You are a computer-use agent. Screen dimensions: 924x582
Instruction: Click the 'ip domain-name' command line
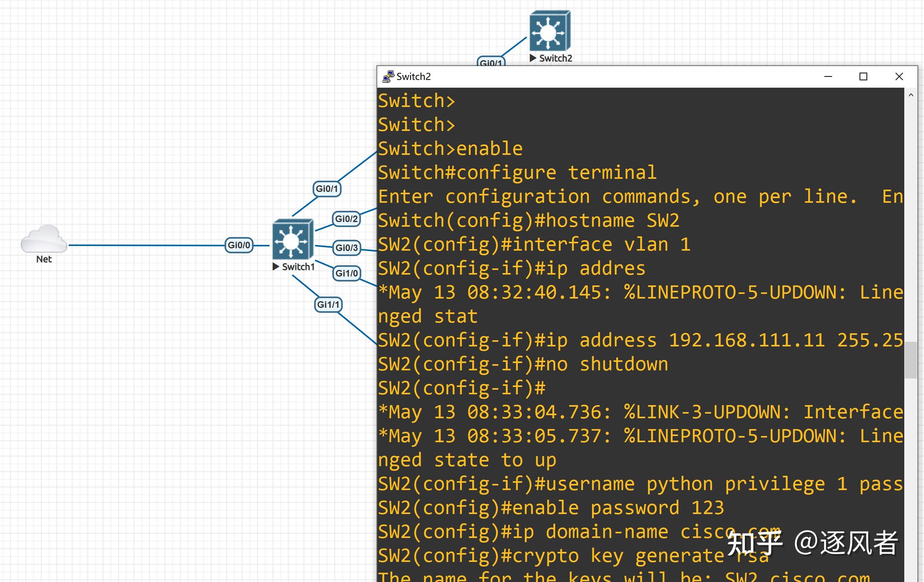point(579,532)
